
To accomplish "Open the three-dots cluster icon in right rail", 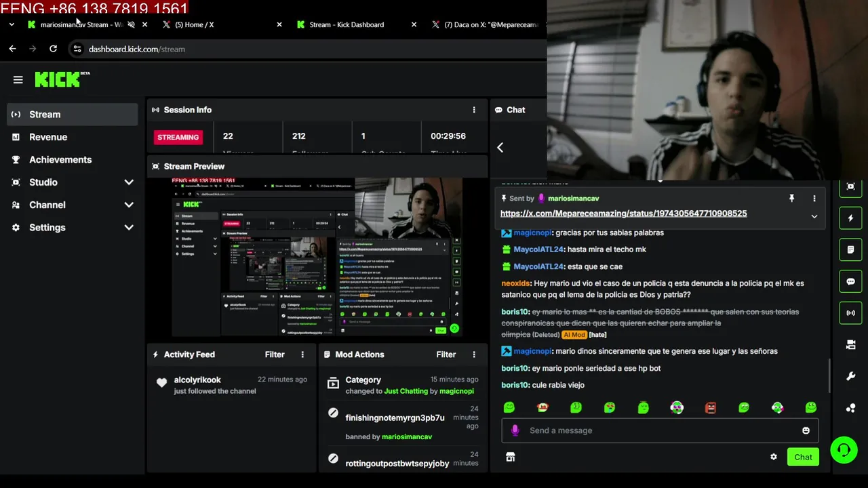I will pos(851,408).
